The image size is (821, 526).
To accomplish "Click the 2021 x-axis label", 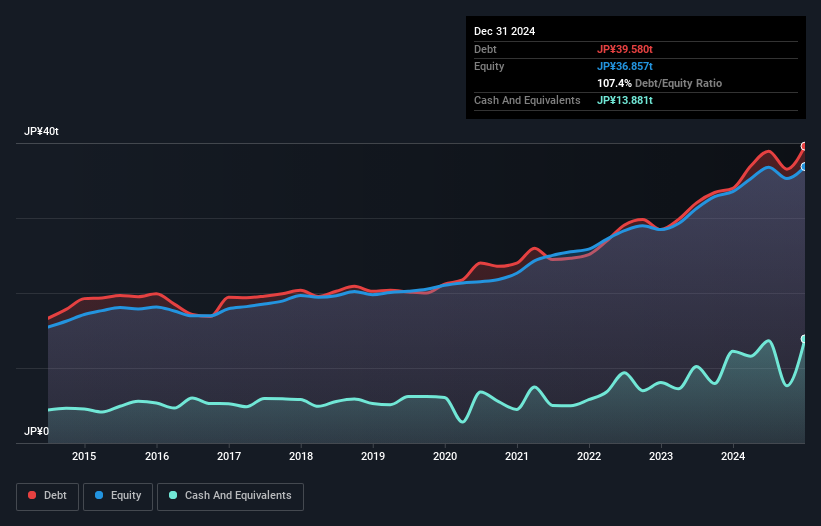I will point(517,456).
